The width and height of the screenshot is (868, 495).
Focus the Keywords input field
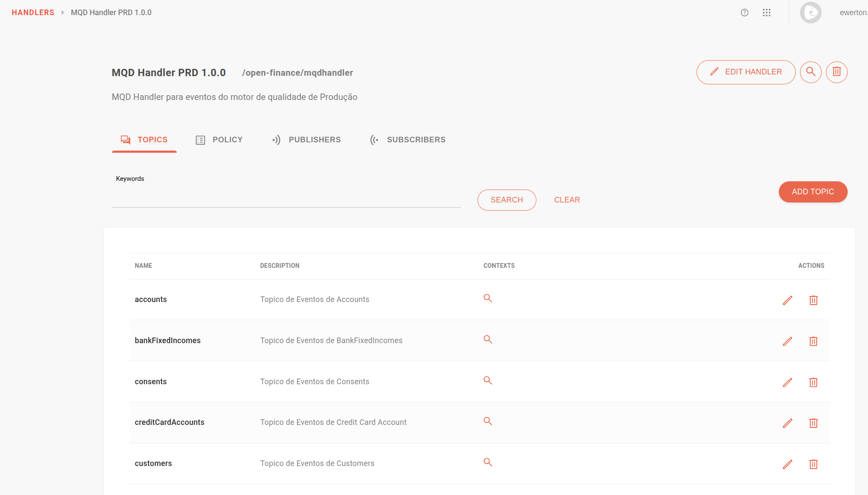click(286, 199)
